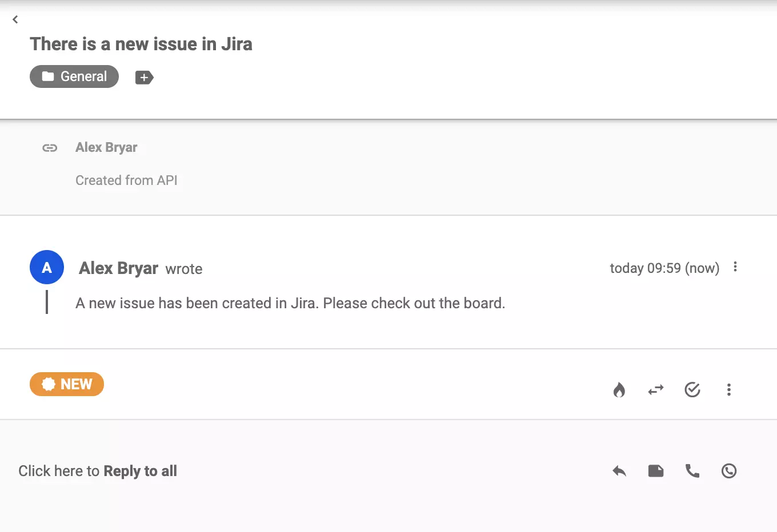Go back using the left chevron

15,19
